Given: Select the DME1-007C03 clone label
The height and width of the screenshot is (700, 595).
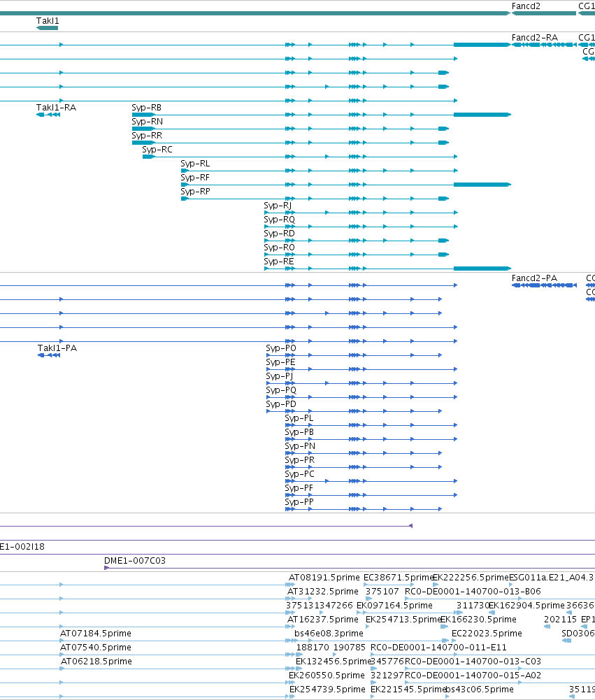Looking at the screenshot, I should (135, 561).
